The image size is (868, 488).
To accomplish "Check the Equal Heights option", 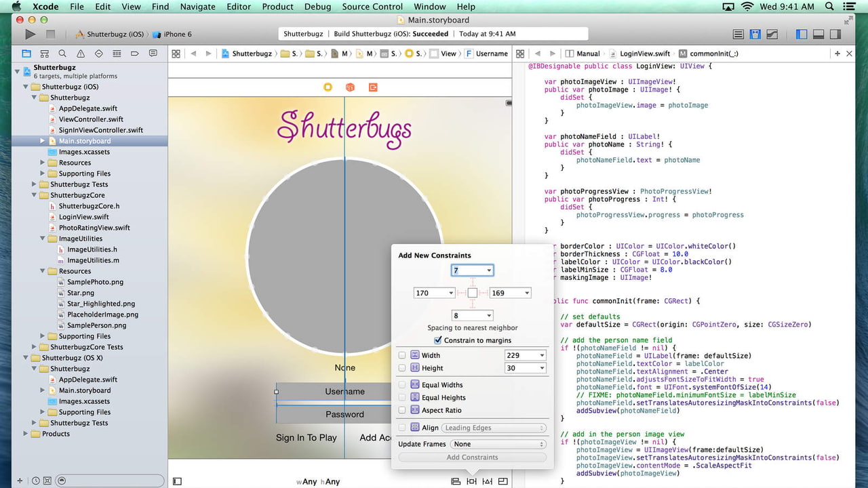I will 402,398.
